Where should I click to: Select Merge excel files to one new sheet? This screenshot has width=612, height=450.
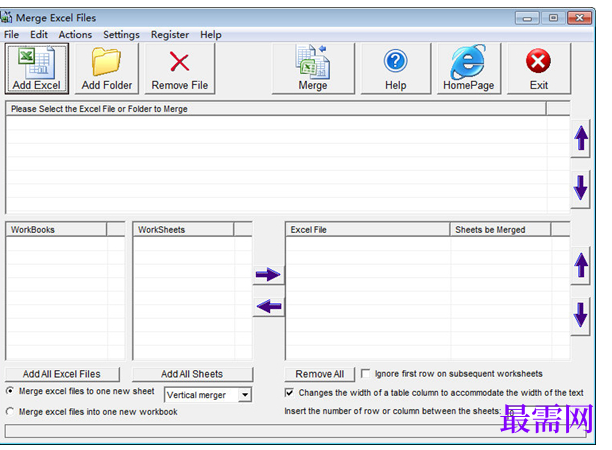click(x=10, y=391)
